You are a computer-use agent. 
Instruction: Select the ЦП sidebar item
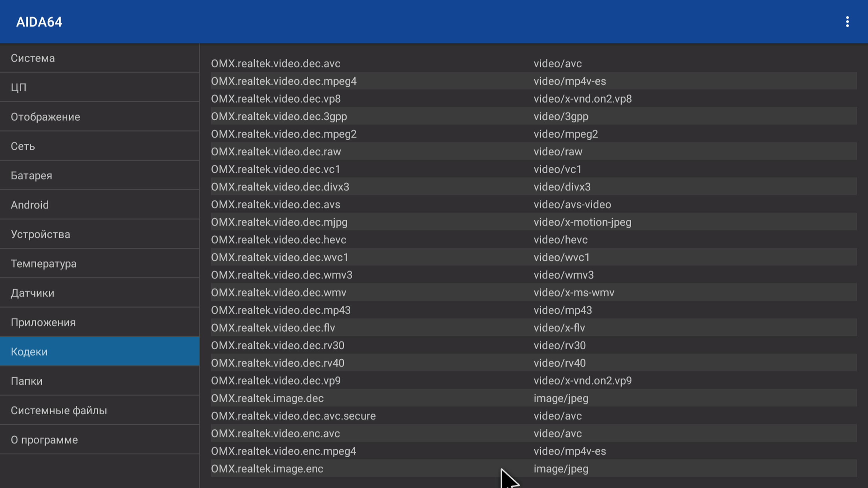coord(100,87)
